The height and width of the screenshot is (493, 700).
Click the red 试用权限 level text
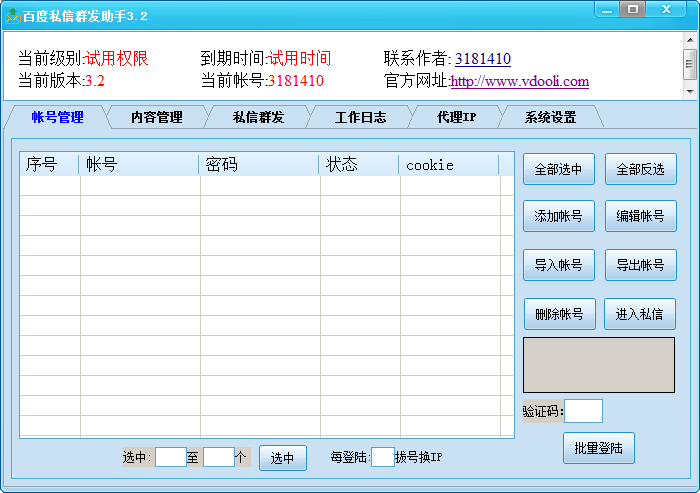click(117, 58)
